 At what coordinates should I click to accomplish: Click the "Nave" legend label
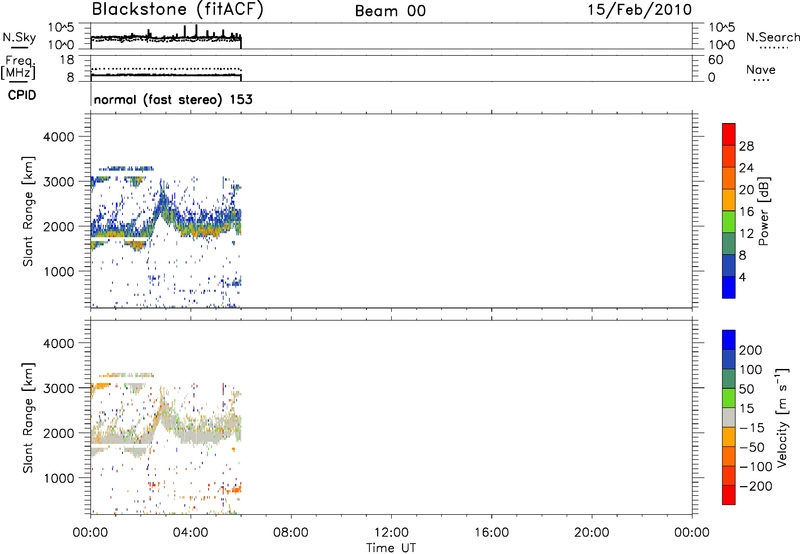[x=761, y=69]
